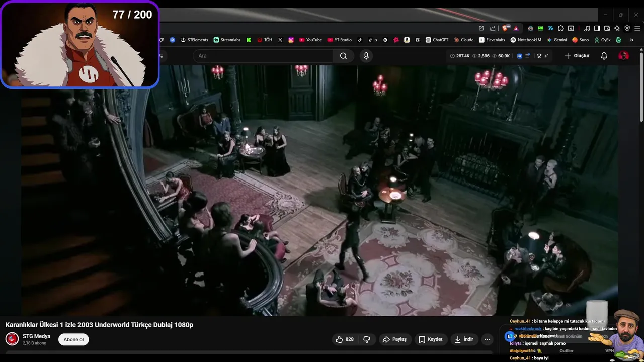The image size is (644, 362).
Task: Open the YT Studio bookmark
Action: [339, 40]
